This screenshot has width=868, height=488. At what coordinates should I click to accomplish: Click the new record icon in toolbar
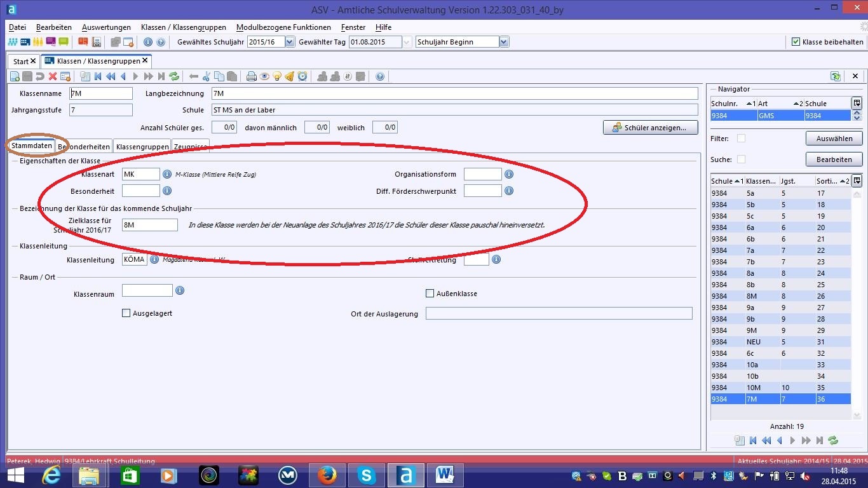[15, 77]
